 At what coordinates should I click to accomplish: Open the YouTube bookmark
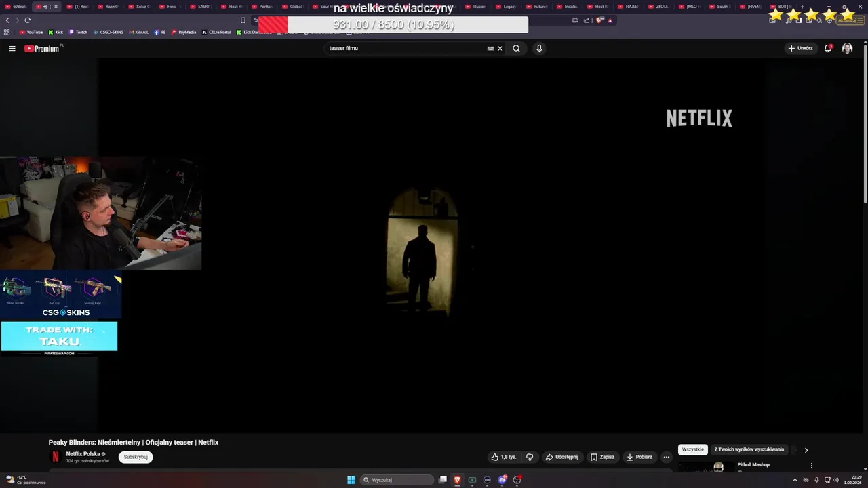[x=31, y=32]
